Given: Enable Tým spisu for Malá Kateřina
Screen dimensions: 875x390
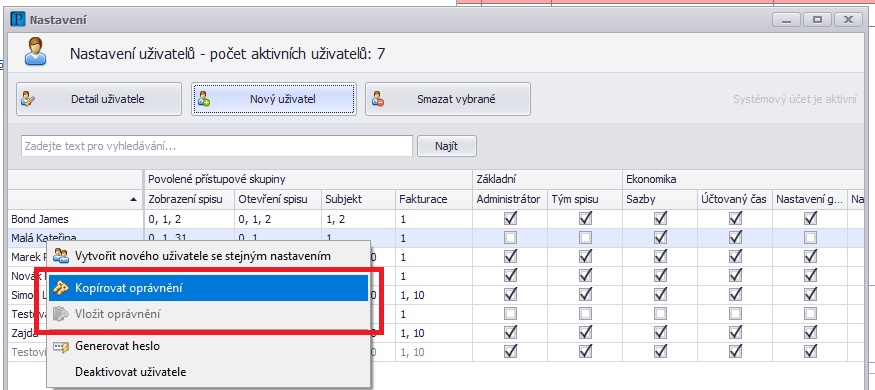Looking at the screenshot, I should tap(585, 238).
